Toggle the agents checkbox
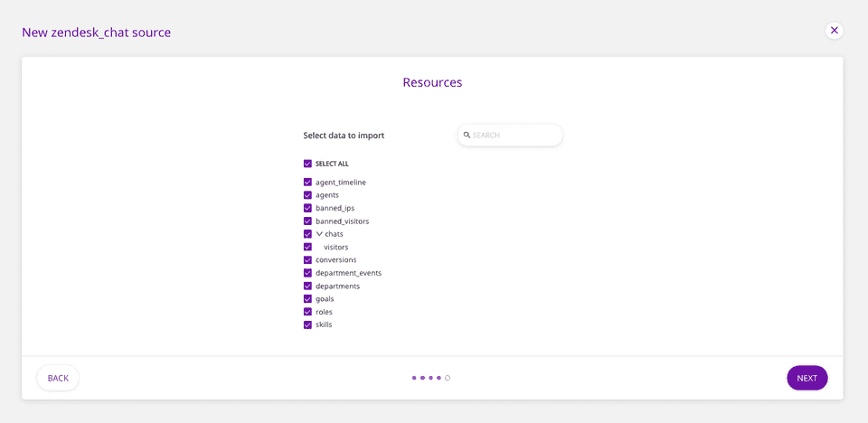868x423 pixels. tap(307, 195)
